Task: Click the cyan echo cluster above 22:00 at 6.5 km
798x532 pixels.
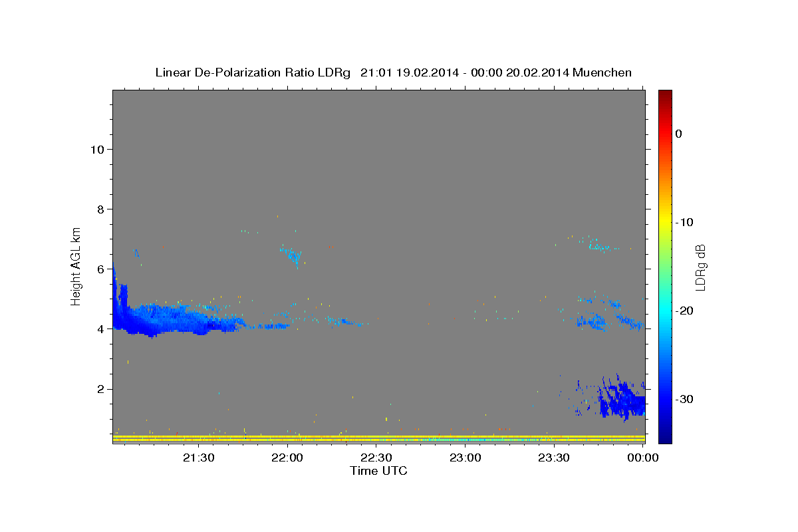Action: [x=291, y=255]
